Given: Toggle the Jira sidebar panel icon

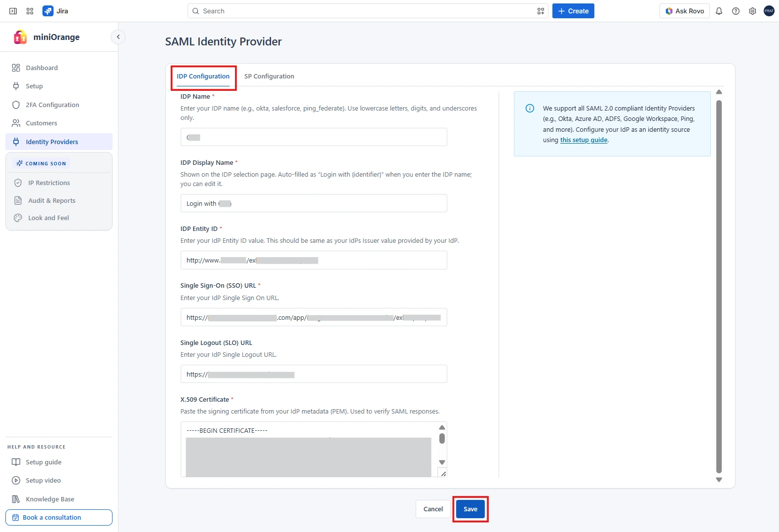Looking at the screenshot, I should 13,11.
